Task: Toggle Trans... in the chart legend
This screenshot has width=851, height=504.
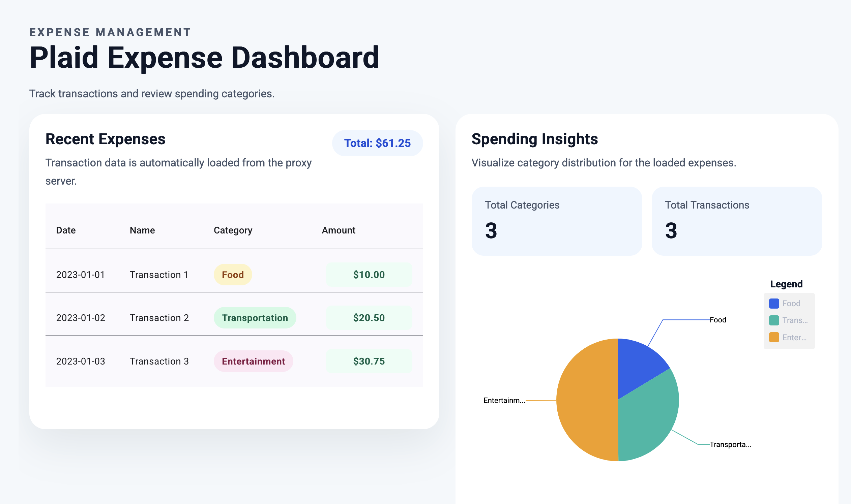Action: click(x=789, y=320)
